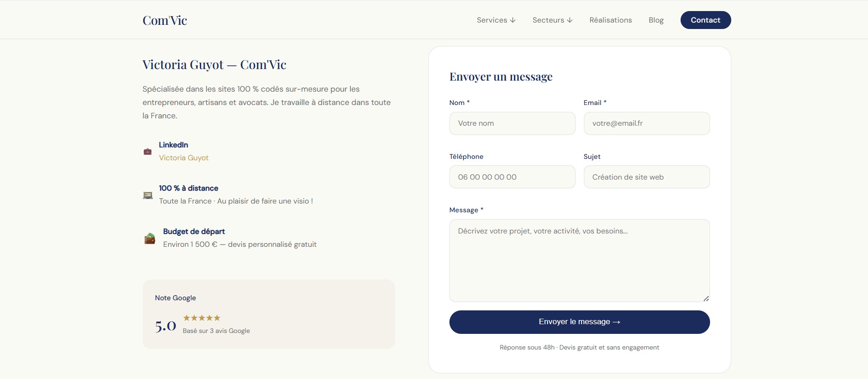Click 'Environ 1 500 €' budget text
The width and height of the screenshot is (868, 379).
(x=190, y=244)
